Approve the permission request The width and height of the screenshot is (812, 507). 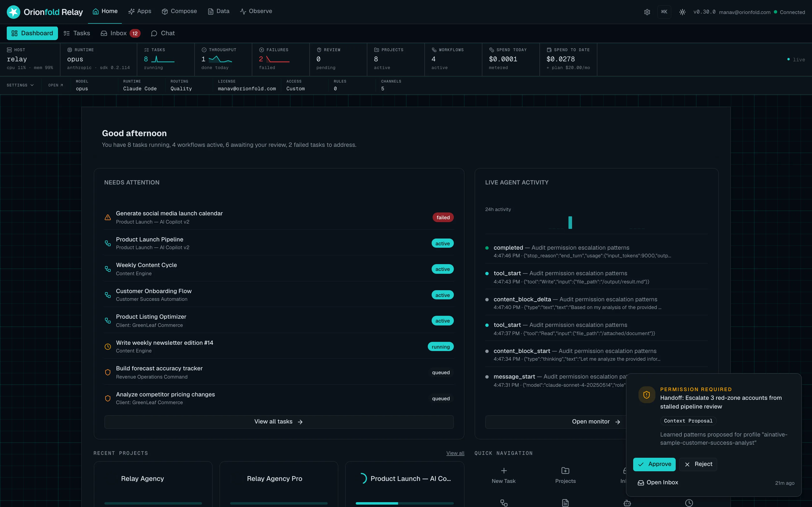[654, 464]
